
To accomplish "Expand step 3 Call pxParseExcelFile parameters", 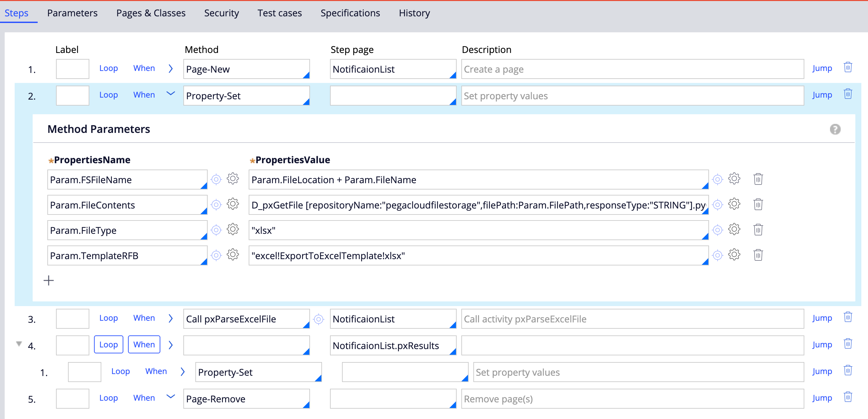I will point(171,318).
